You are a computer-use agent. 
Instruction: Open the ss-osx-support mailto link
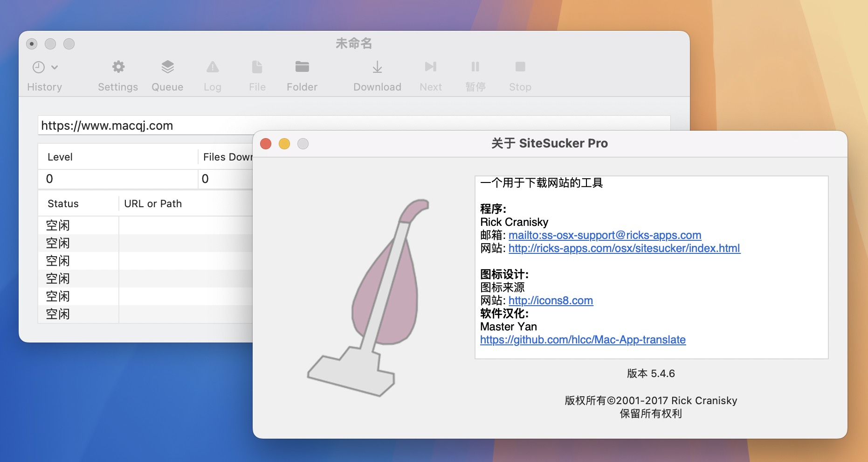pyautogui.click(x=605, y=235)
